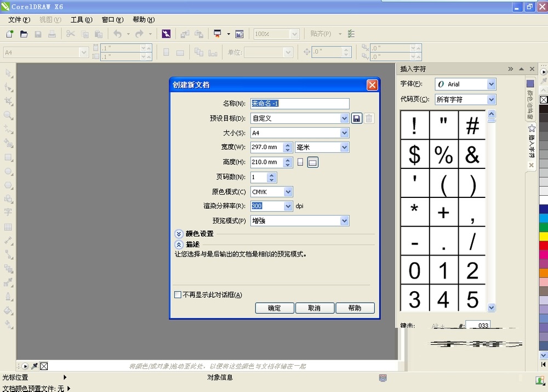Screen dimensions: 548x392
Task: Select the dollar sign character
Action: click(x=415, y=154)
